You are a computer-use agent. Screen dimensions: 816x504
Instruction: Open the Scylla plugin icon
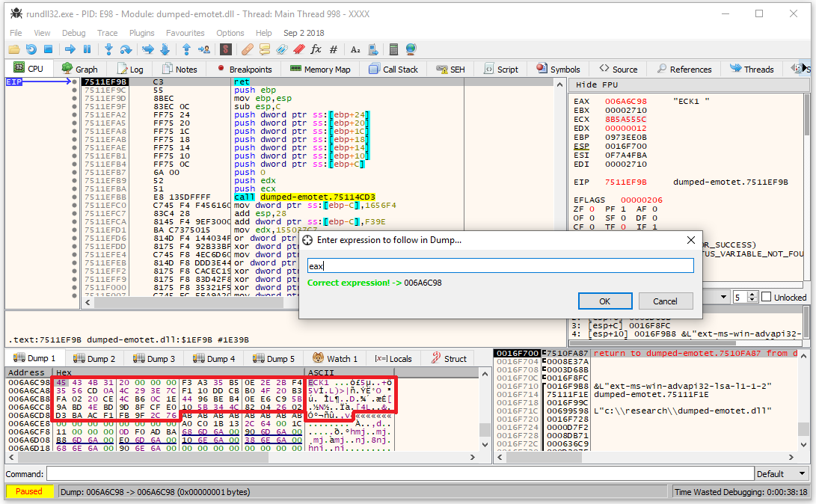coord(225,49)
